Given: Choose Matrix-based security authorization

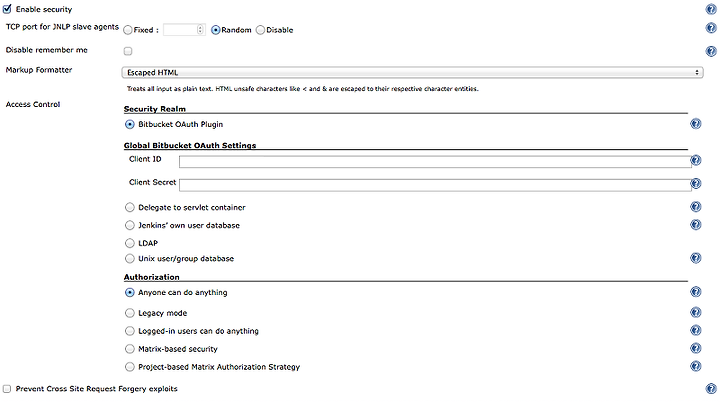Looking at the screenshot, I should pyautogui.click(x=129, y=349).
